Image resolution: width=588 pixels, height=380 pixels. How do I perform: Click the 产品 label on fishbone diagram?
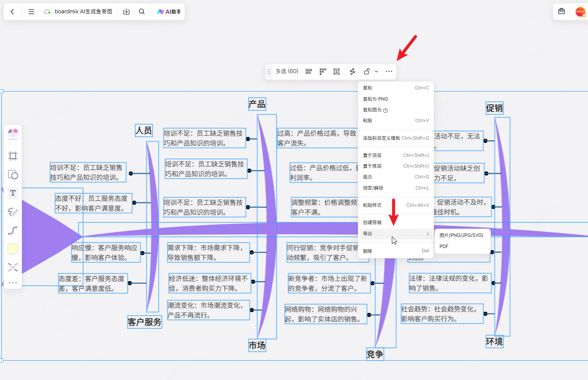coord(257,104)
